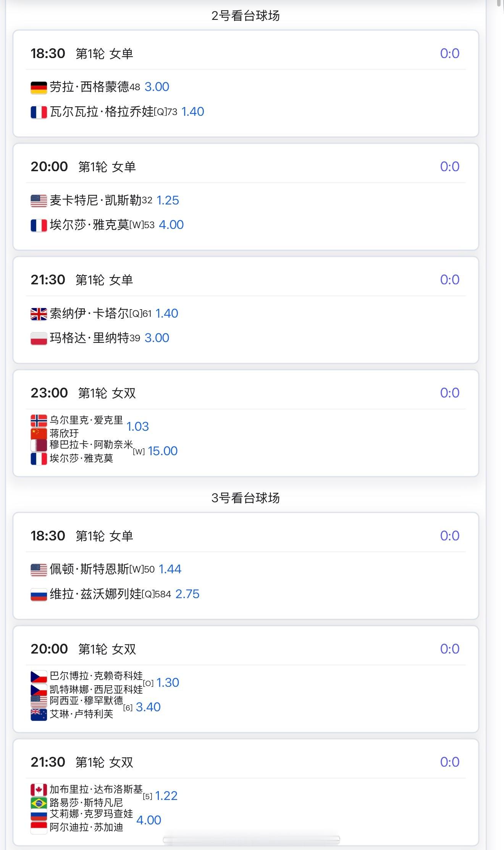Click the Canadian flag beside 加布里拉·达布洛斯基

(39, 790)
